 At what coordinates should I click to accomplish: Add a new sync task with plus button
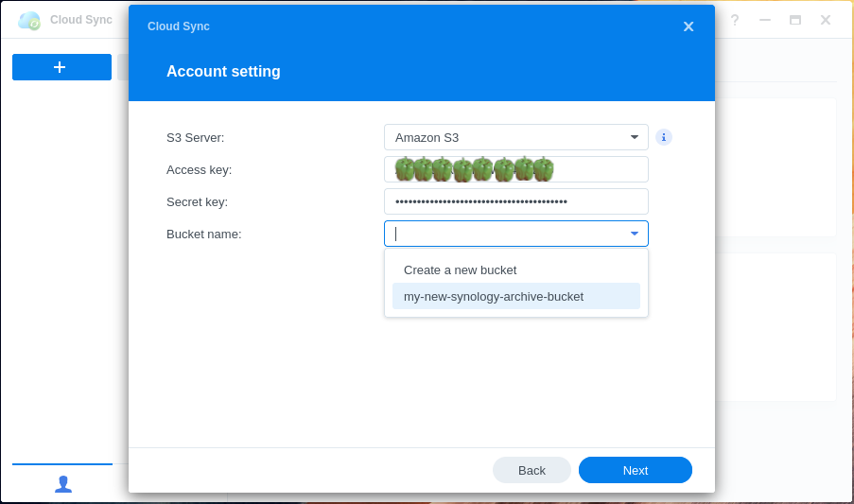(x=61, y=67)
